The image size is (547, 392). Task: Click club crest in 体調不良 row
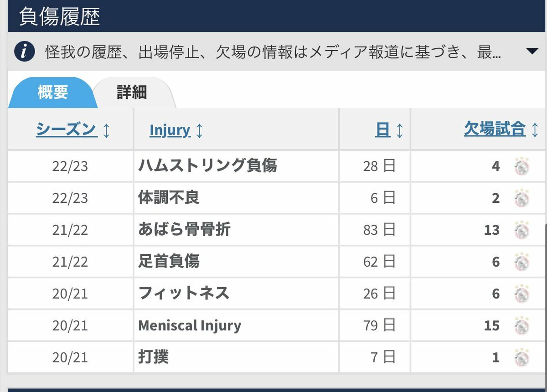[x=521, y=198]
